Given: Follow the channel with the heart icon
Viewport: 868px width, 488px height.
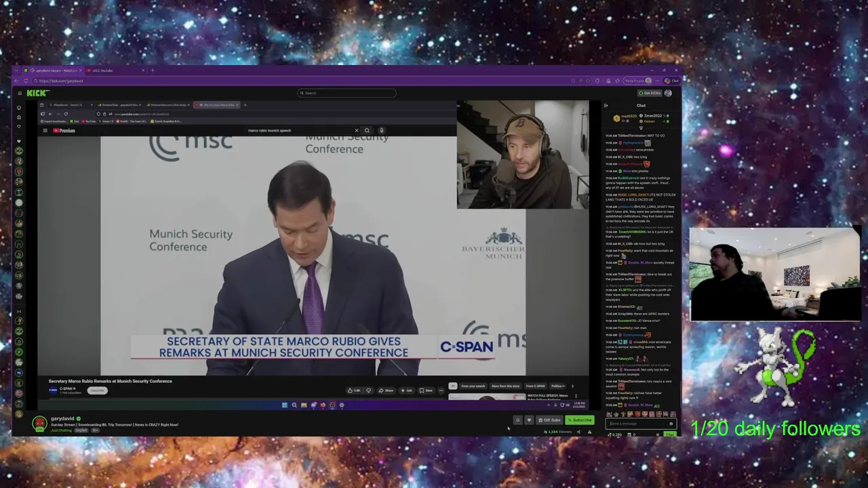Looking at the screenshot, I should click(529, 420).
